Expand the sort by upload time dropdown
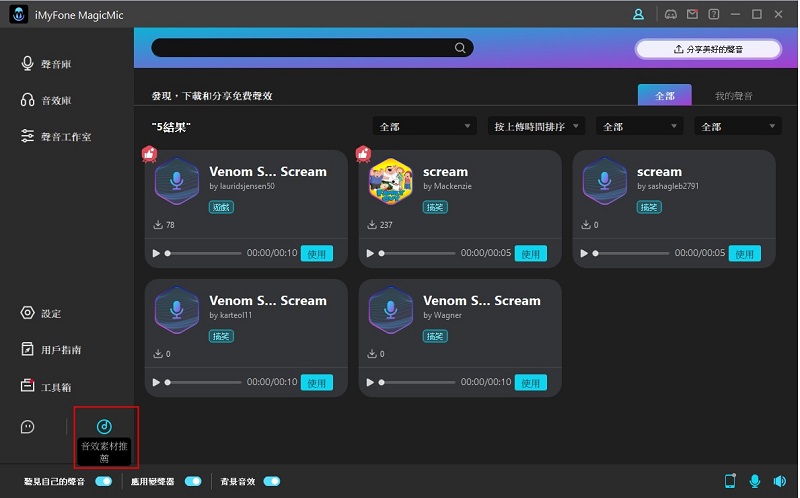This screenshot has height=498, width=800. point(536,126)
